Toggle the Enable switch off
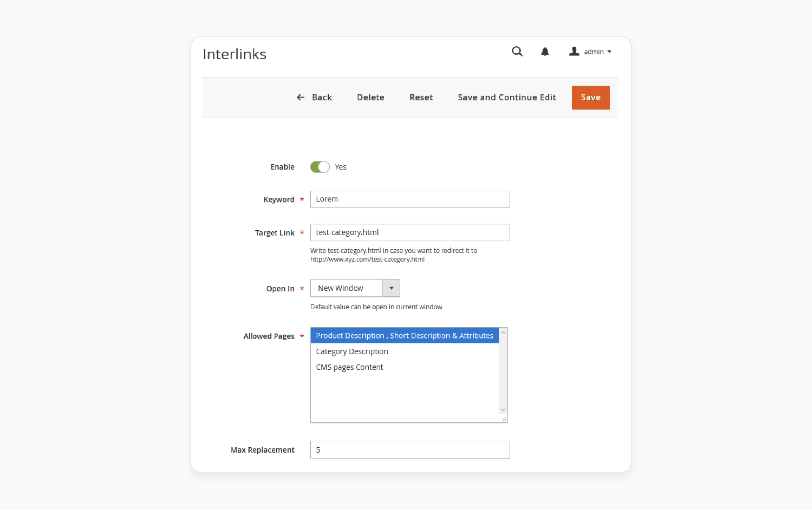This screenshot has width=812, height=510. pos(320,167)
